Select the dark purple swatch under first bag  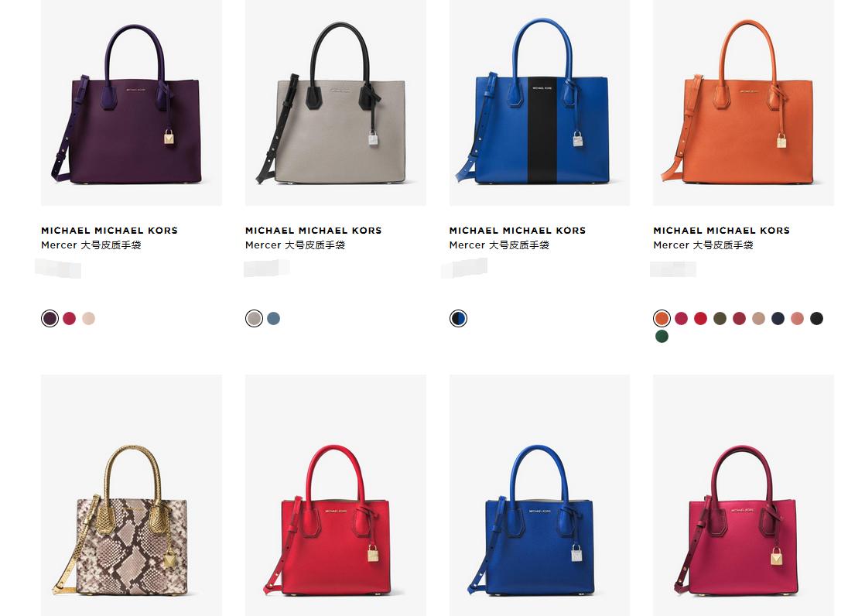tap(50, 319)
